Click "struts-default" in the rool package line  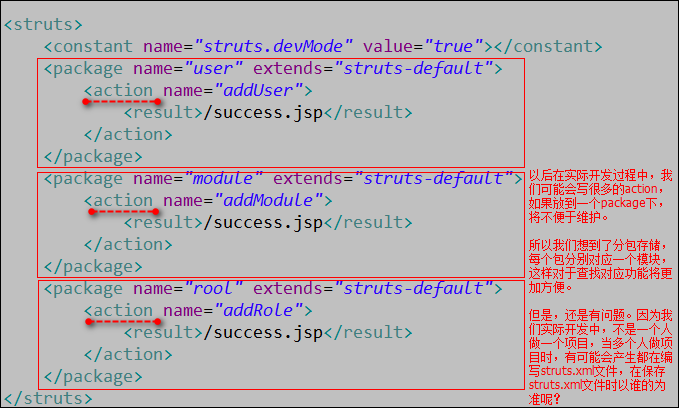coord(414,288)
